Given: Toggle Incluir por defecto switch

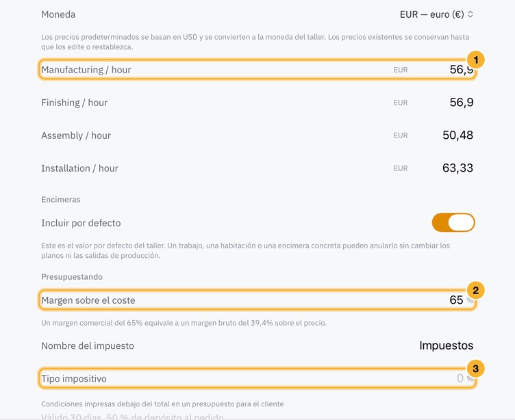Looking at the screenshot, I should 453,222.
